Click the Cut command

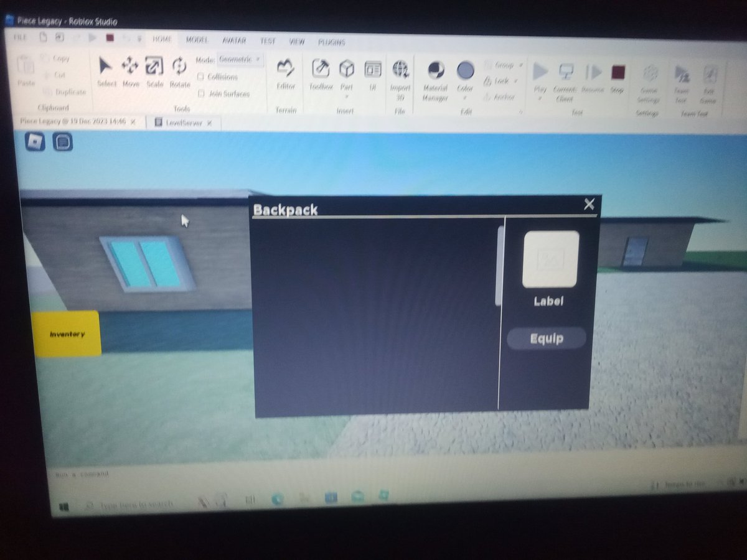pyautogui.click(x=54, y=75)
